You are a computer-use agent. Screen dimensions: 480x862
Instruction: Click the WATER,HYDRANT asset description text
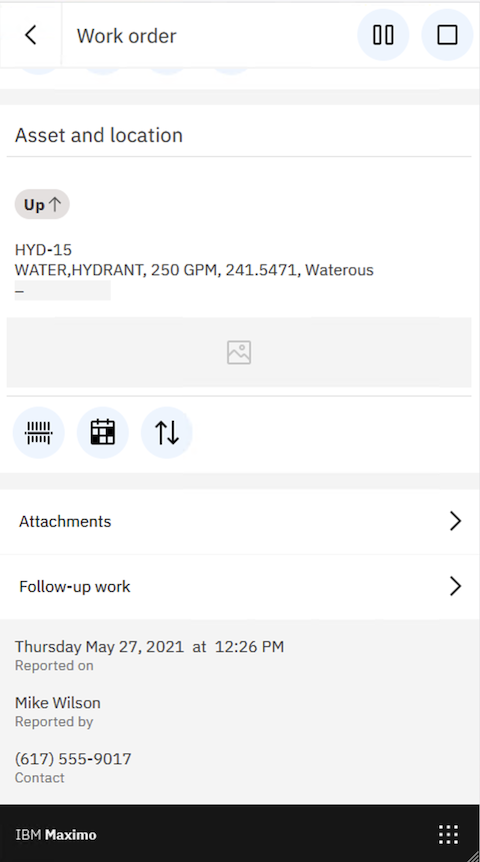(x=194, y=270)
